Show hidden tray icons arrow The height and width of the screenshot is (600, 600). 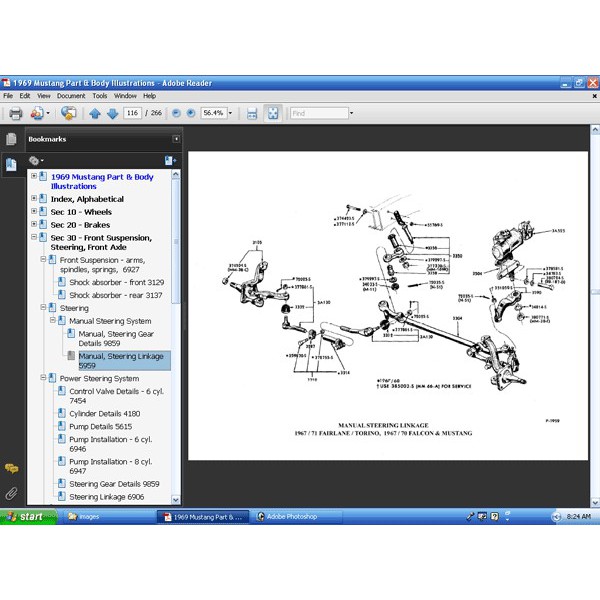[x=556, y=517]
